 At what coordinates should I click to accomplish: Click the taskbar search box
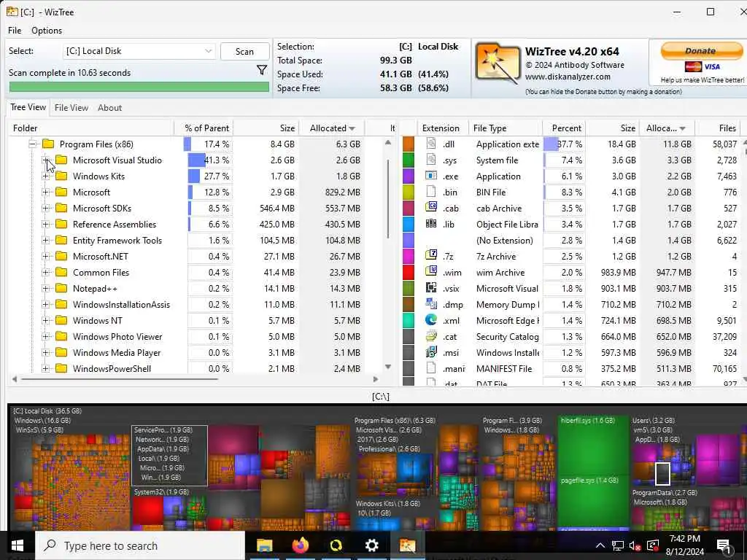click(x=140, y=545)
